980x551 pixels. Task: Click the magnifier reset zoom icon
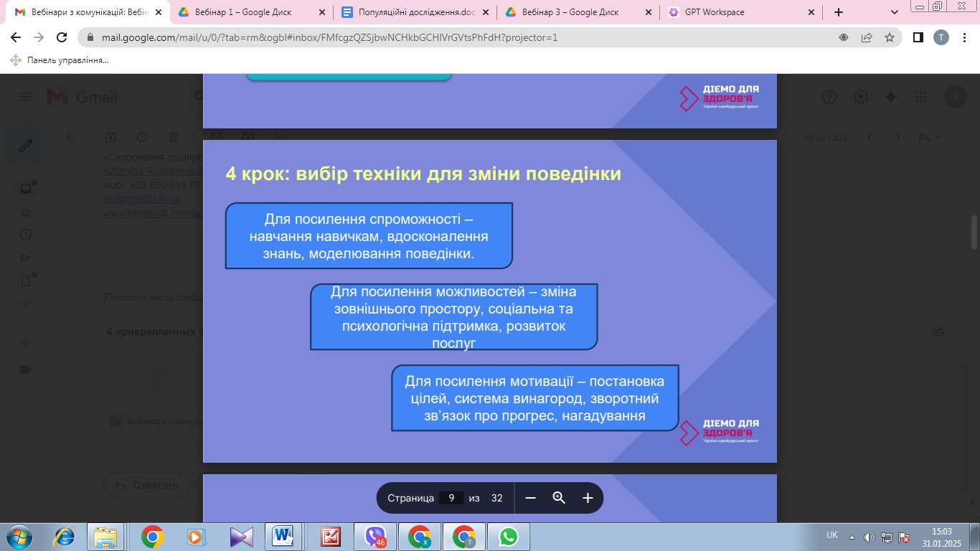click(x=559, y=498)
